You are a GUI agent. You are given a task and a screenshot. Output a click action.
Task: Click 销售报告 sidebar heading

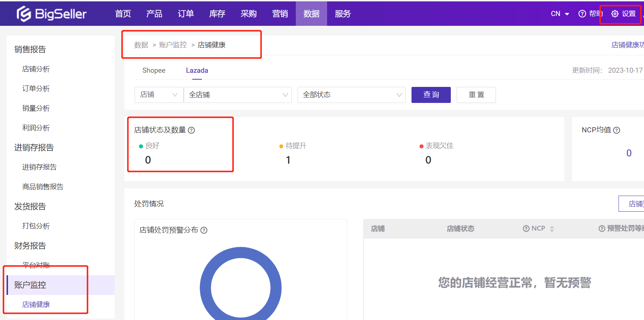click(x=30, y=49)
